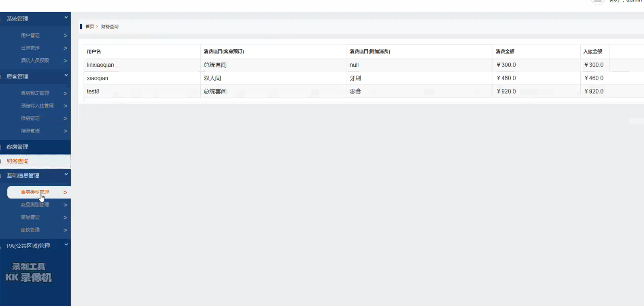Go to 客房预定管理
The width and height of the screenshot is (644, 306).
coord(35,93)
